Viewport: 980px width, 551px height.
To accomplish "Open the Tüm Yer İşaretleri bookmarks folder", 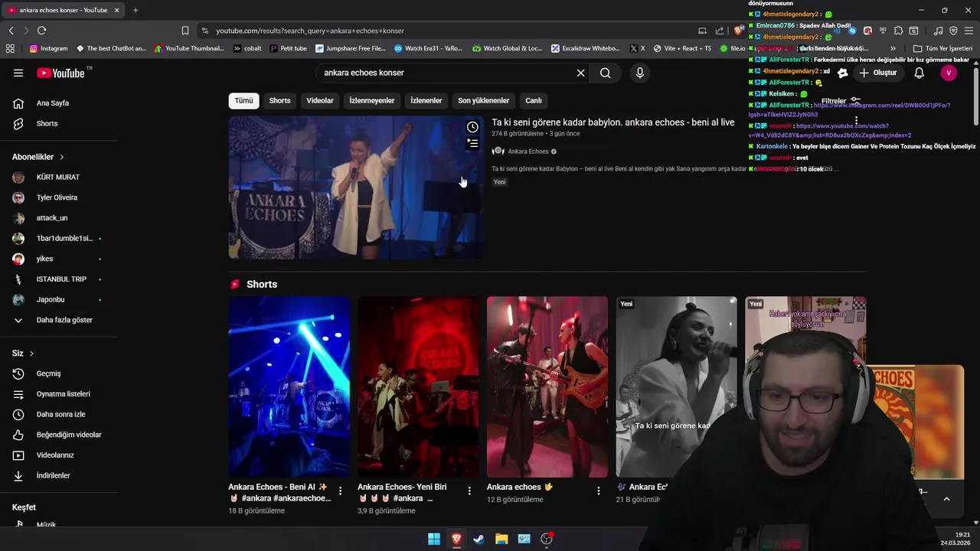I will (942, 48).
